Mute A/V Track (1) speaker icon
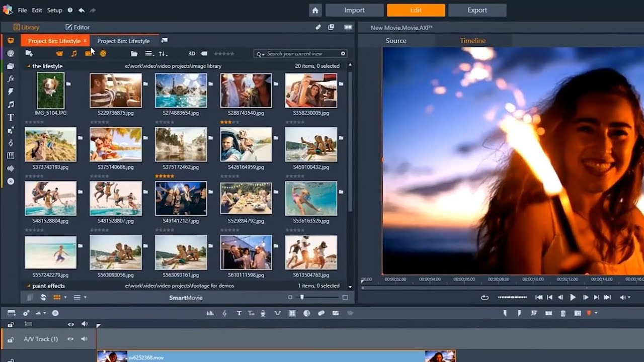Viewport: 644px width, 362px height. [84, 339]
